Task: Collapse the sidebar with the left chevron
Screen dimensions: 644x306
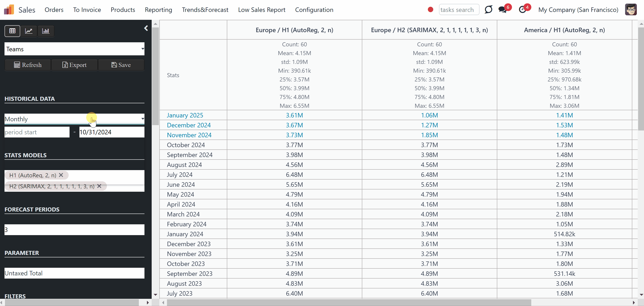Action: 146,28
